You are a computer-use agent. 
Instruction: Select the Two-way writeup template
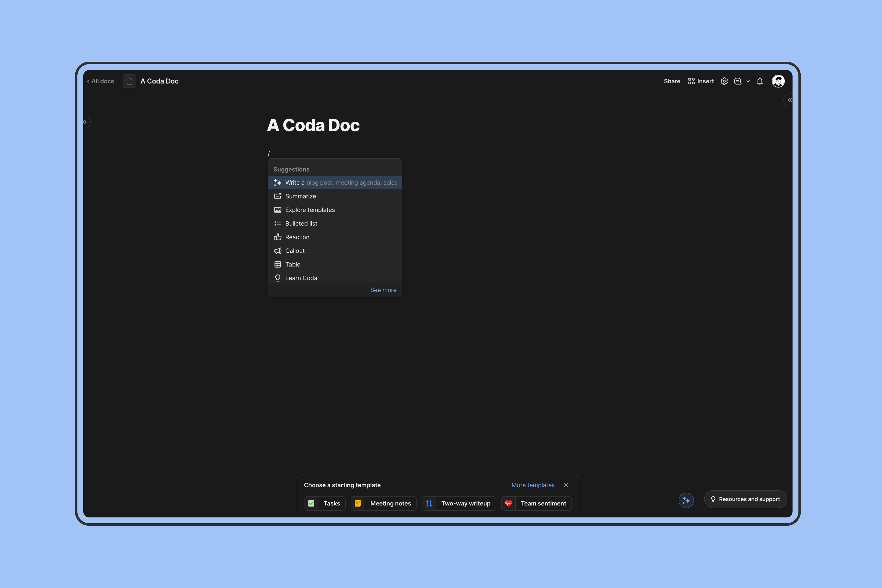pos(459,503)
